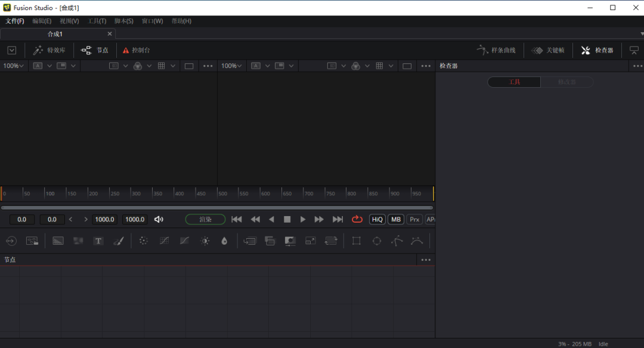
Task: Select the Text tool icon
Action: click(x=98, y=241)
